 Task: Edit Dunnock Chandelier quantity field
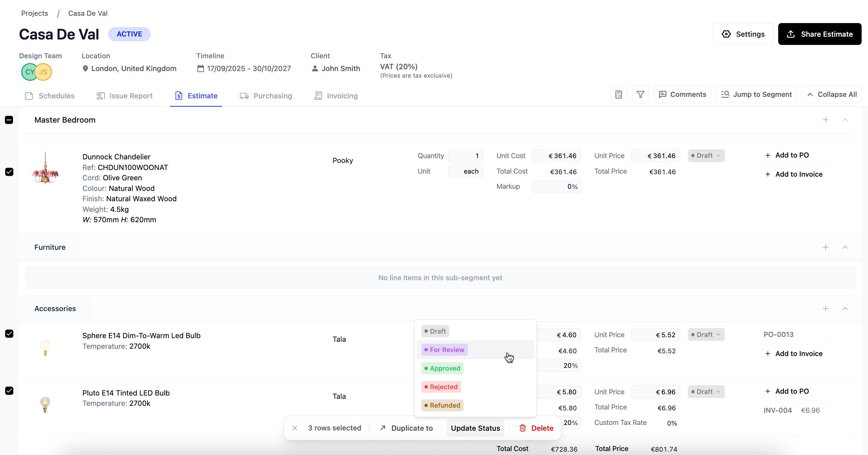point(466,156)
